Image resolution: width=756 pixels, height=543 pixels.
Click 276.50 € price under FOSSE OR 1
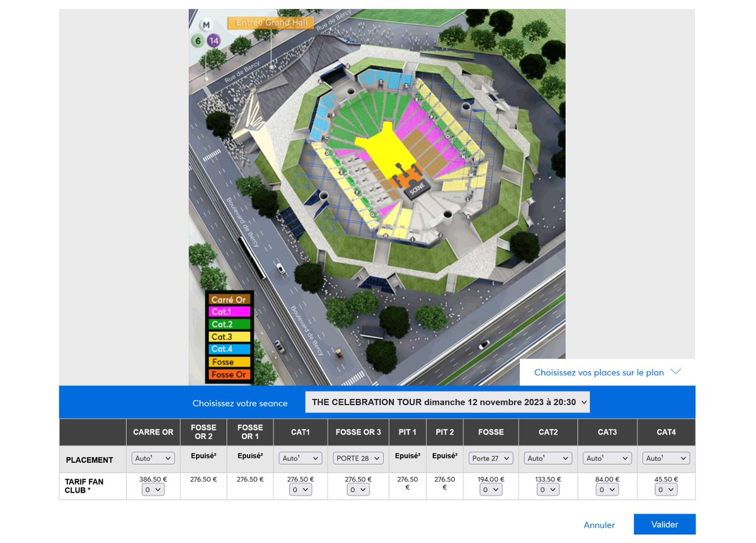250,479
